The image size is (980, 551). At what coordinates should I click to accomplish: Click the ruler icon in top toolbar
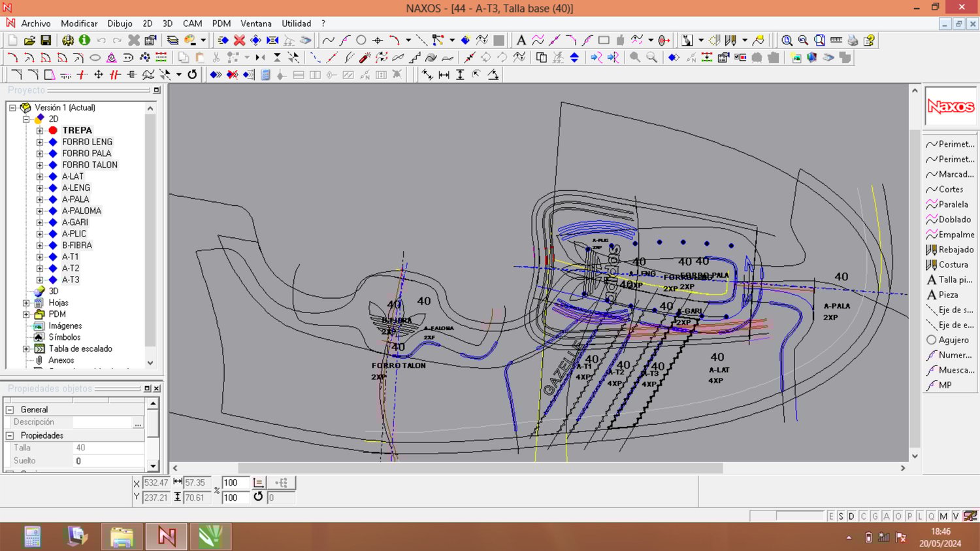pos(836,40)
